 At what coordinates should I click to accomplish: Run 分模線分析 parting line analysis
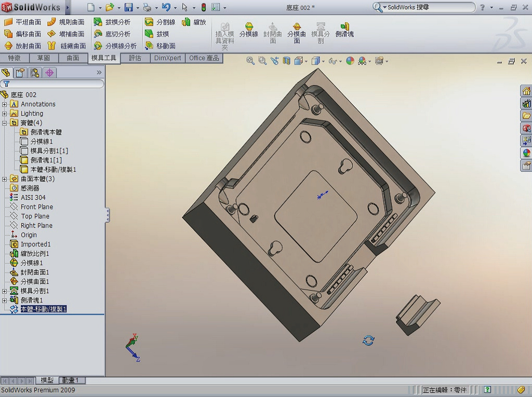(115, 46)
